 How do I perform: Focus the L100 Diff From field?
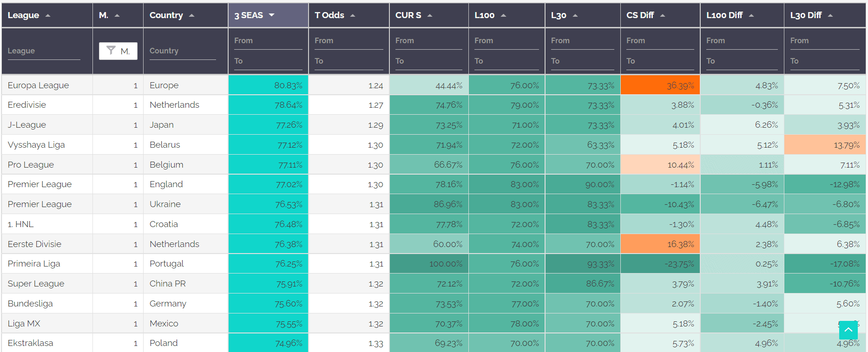coord(742,41)
